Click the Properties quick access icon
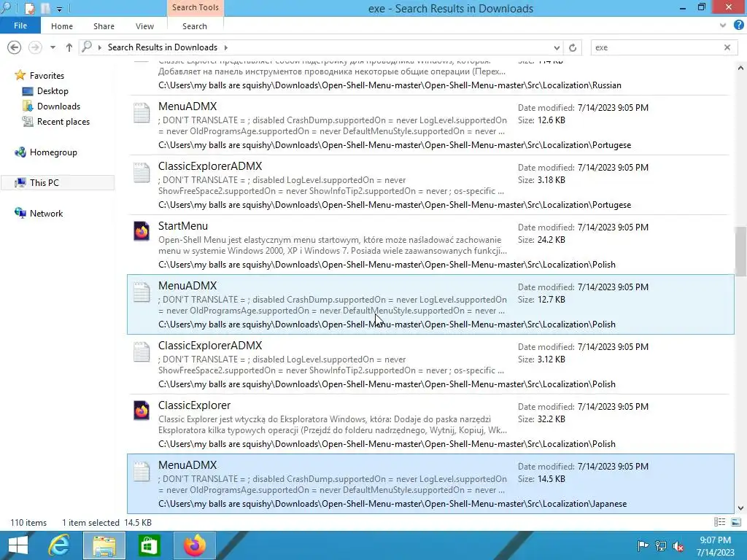Viewport: 747px width, 560px height. click(29, 9)
